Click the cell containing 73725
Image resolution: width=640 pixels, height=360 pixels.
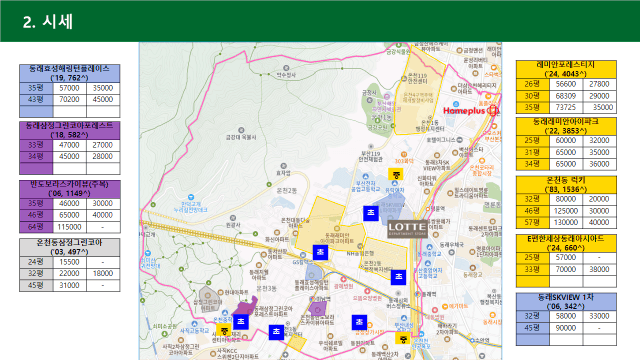[566, 107]
